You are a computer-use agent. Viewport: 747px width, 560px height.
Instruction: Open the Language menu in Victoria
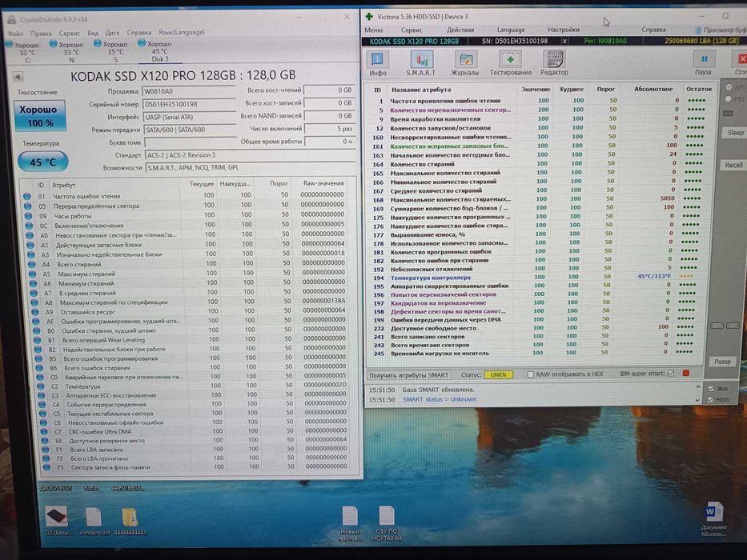tap(511, 30)
